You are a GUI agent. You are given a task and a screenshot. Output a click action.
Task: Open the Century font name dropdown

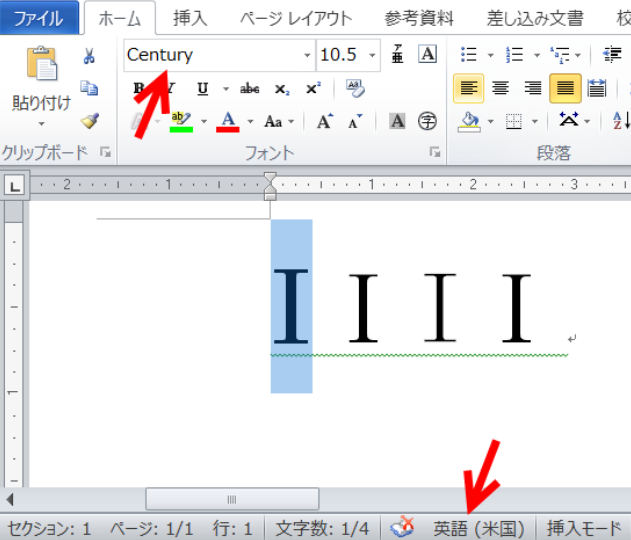[307, 55]
